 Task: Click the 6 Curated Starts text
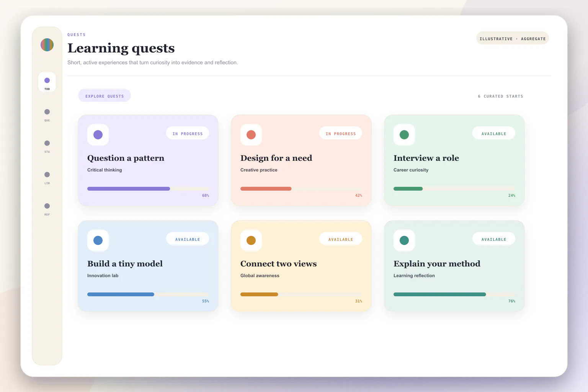[x=500, y=96]
